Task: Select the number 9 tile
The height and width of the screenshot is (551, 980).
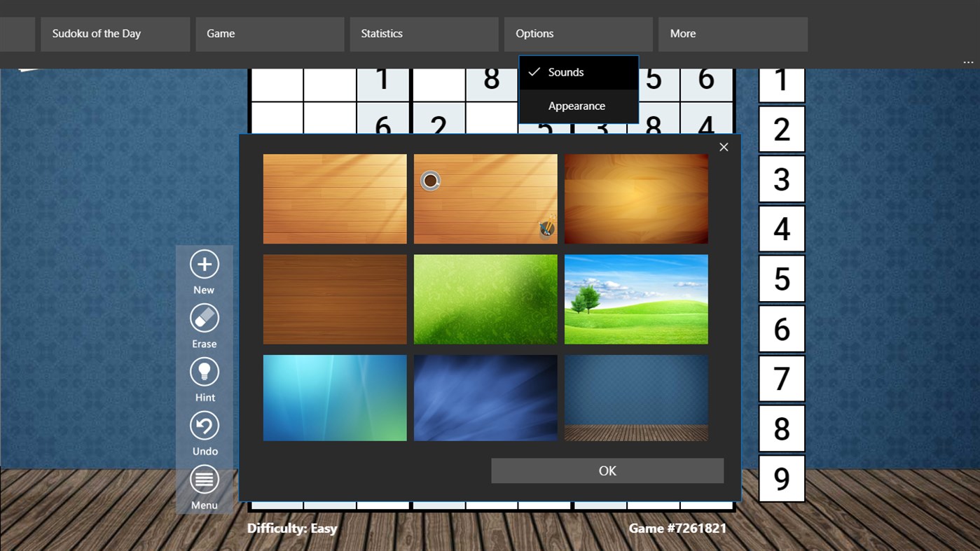Action: 781,478
